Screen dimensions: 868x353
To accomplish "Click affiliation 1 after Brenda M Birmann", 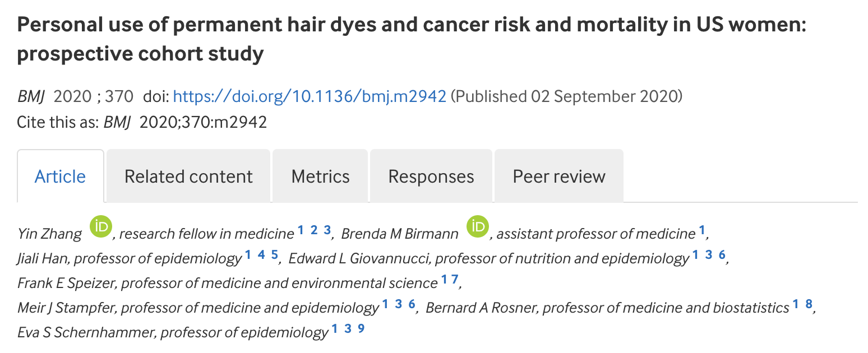I will [701, 230].
